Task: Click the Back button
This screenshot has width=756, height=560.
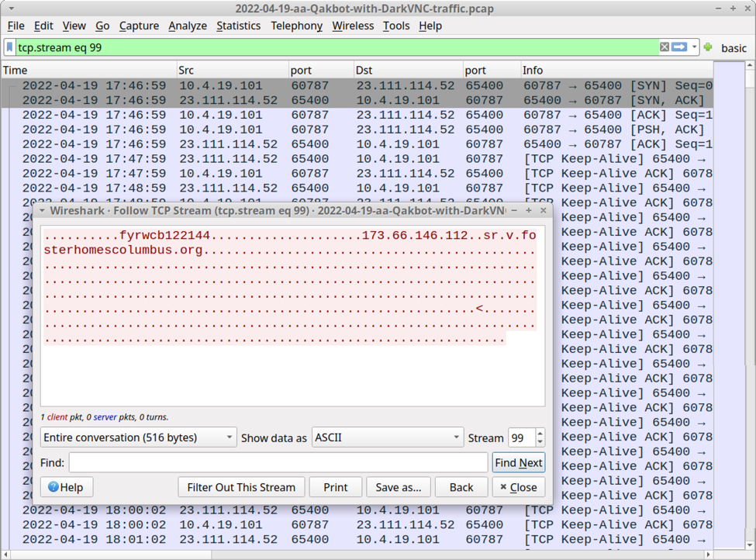Action: click(461, 487)
